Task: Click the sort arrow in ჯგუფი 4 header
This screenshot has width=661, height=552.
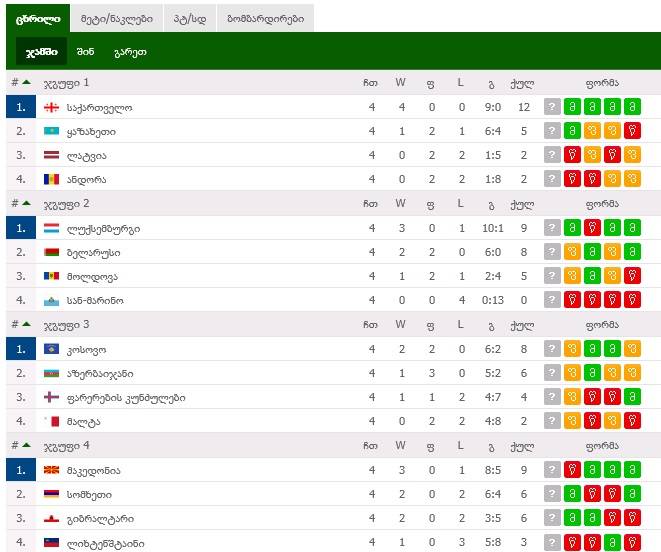Action: [26, 445]
